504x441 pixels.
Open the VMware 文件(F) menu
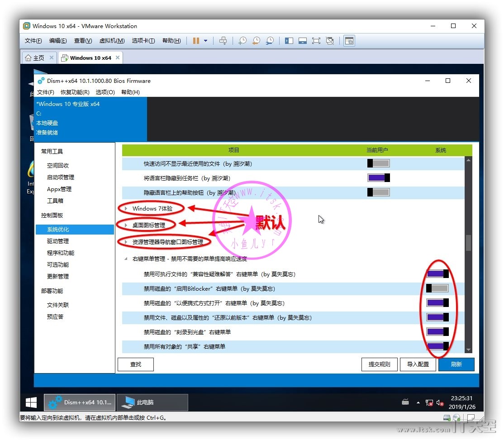tap(33, 41)
